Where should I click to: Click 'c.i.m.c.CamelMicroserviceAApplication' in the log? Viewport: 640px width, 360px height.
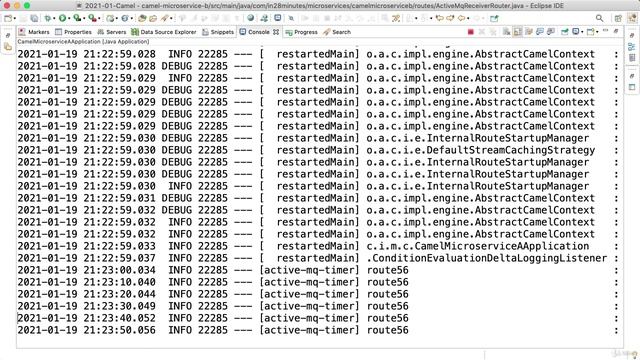click(478, 246)
